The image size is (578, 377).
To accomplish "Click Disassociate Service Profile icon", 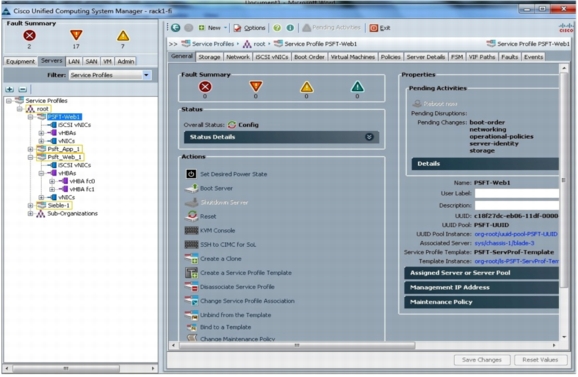I will coord(191,287).
